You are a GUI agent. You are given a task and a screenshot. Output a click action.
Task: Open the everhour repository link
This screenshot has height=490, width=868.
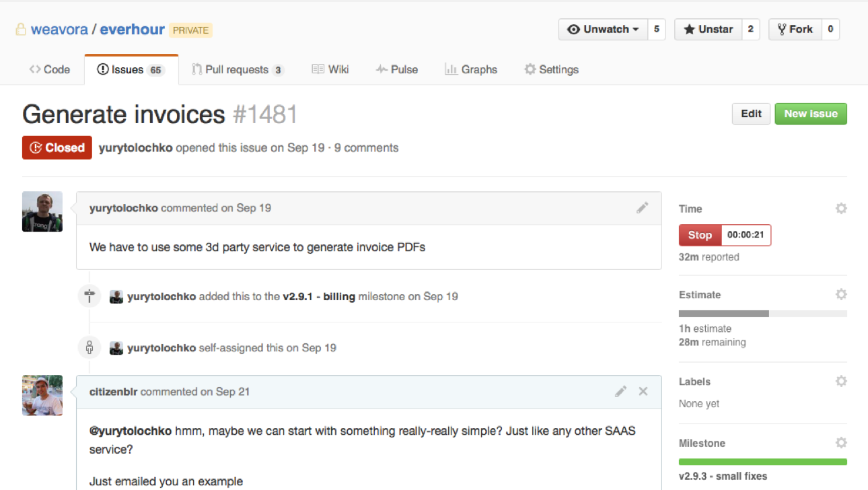[133, 30]
